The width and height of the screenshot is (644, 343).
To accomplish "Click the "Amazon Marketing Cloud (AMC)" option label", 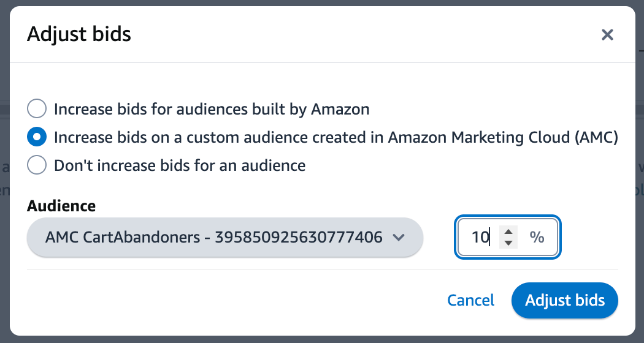I will tap(503, 137).
